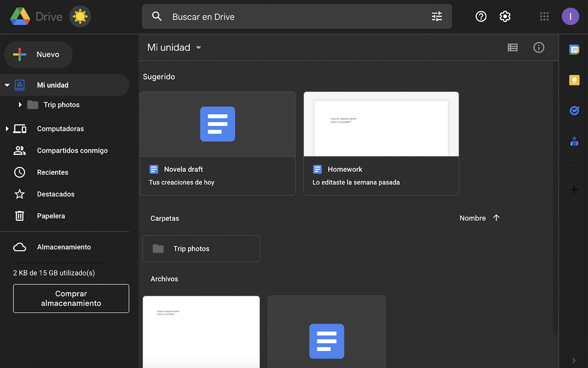Open Google Tasks in the side panel
The width and height of the screenshot is (588, 368).
coord(574,110)
